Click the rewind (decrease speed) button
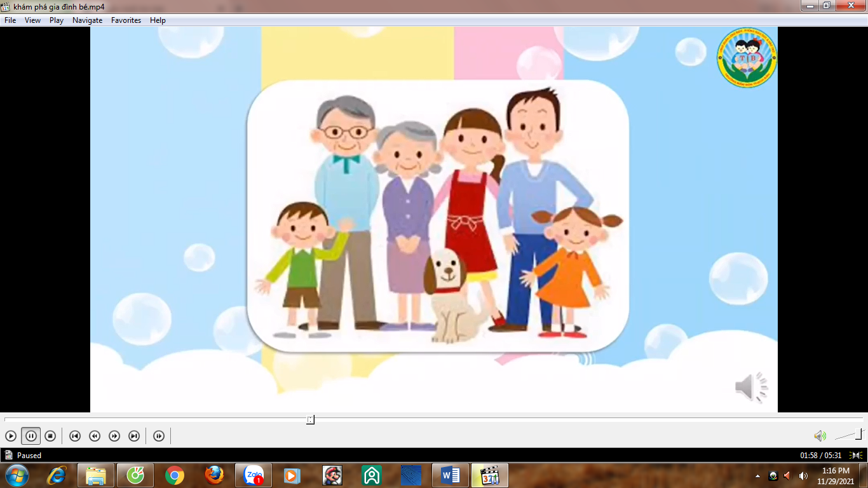The image size is (868, 488). 95,436
